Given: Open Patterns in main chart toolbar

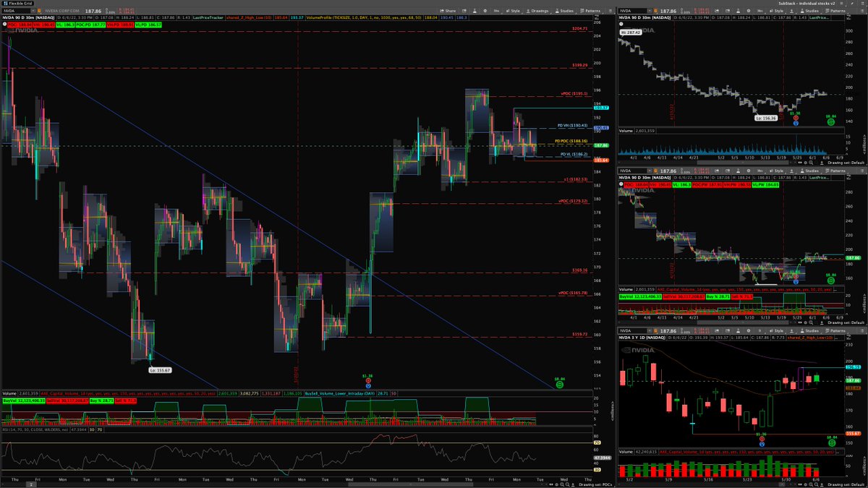Looking at the screenshot, I should pyautogui.click(x=590, y=11).
